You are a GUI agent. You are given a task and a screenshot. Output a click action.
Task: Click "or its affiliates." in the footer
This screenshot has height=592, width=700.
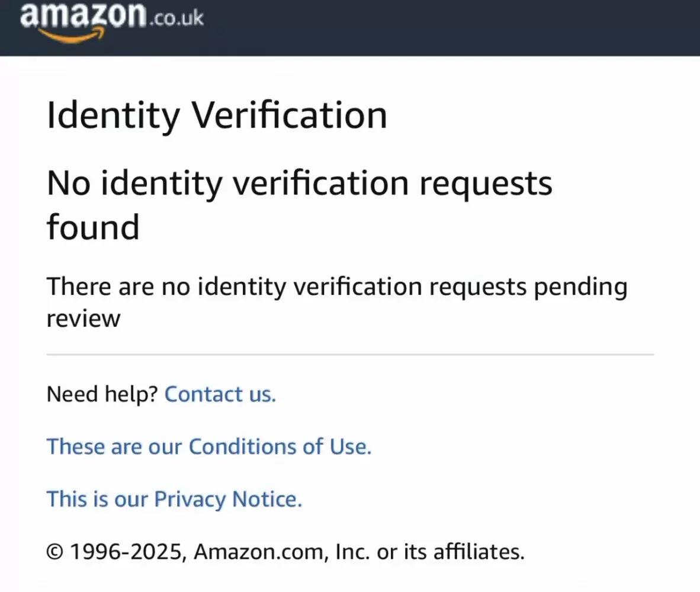(451, 552)
